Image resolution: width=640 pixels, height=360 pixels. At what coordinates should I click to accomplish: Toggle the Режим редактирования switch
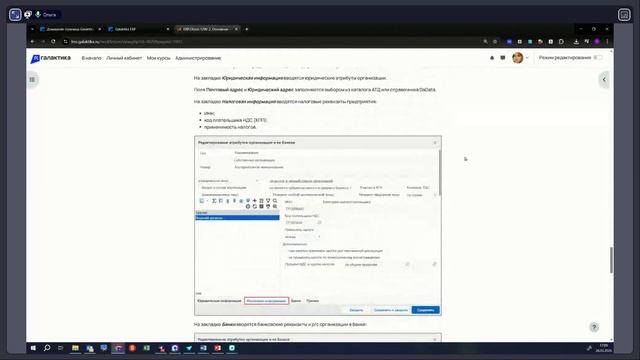pos(598,58)
